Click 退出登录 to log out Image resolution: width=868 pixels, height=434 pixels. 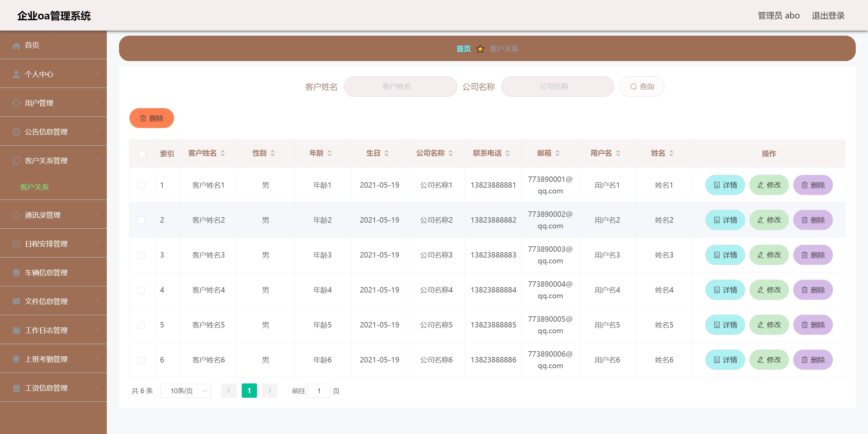(x=828, y=16)
